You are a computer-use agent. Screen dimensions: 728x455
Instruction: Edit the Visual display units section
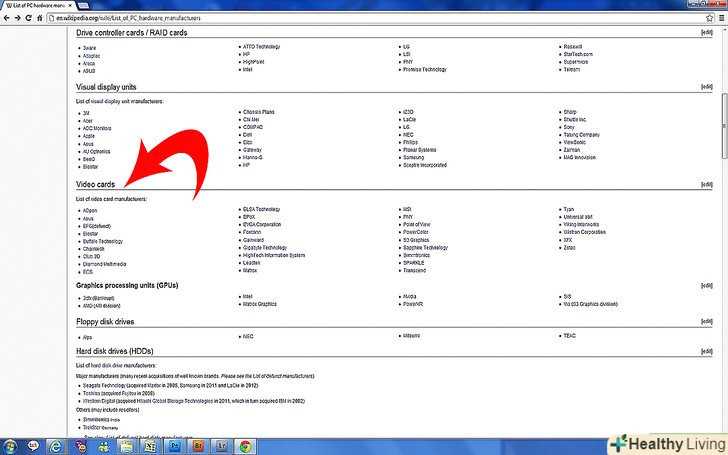pyautogui.click(x=706, y=87)
